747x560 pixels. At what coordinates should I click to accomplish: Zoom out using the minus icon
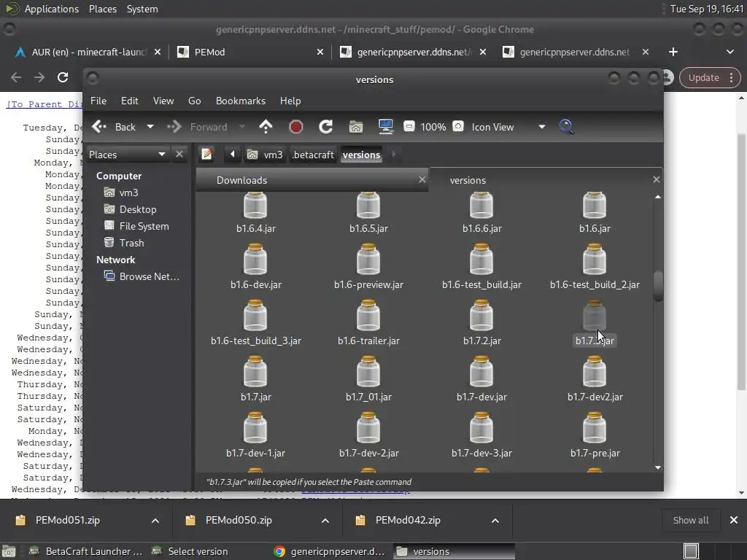click(x=409, y=126)
